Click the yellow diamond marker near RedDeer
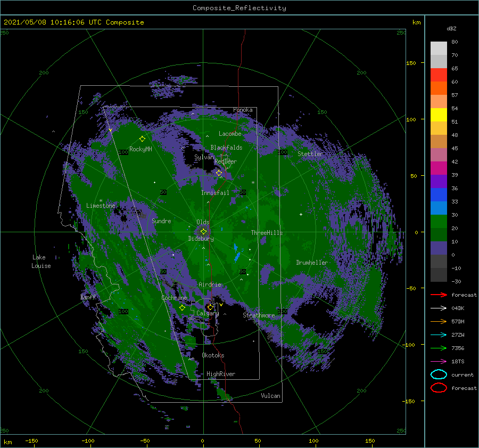The width and height of the screenshot is (479, 448). point(219,173)
